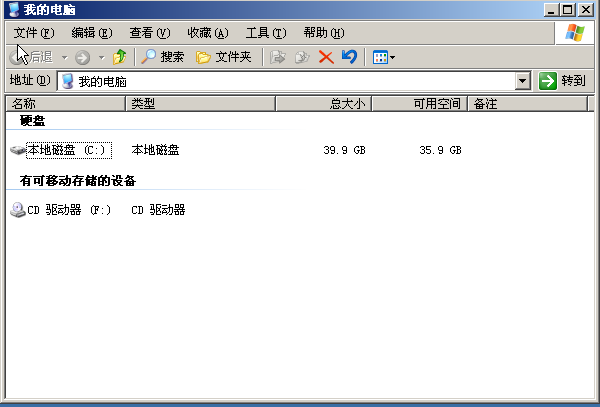600x407 pixels.
Task: Open the 帮助(H) menu
Action: pyautogui.click(x=324, y=33)
